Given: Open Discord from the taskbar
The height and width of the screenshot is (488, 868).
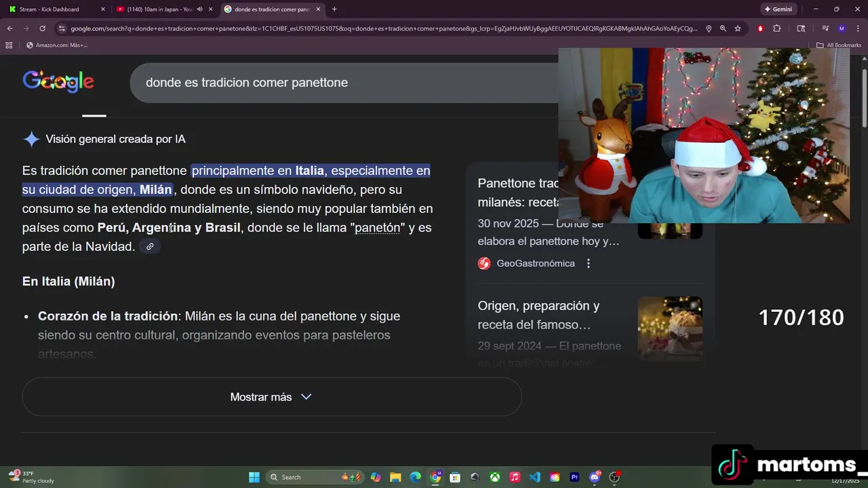Looking at the screenshot, I should 595,477.
